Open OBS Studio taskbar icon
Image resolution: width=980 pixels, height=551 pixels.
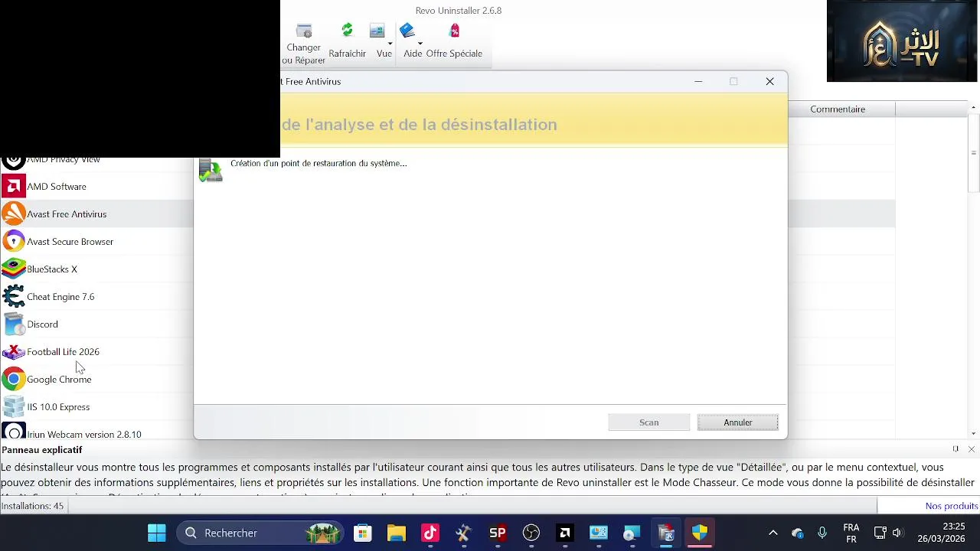531,533
